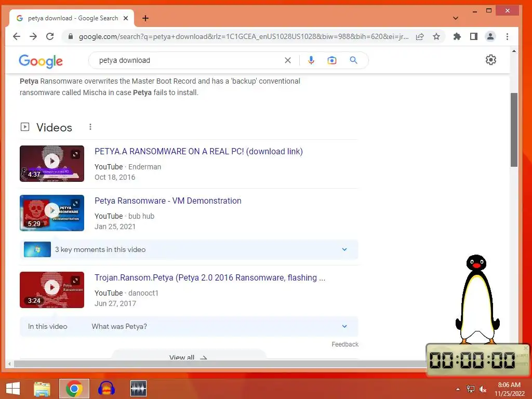Open the Chrome profile avatar
The width and height of the screenshot is (532, 399).
coord(490,36)
